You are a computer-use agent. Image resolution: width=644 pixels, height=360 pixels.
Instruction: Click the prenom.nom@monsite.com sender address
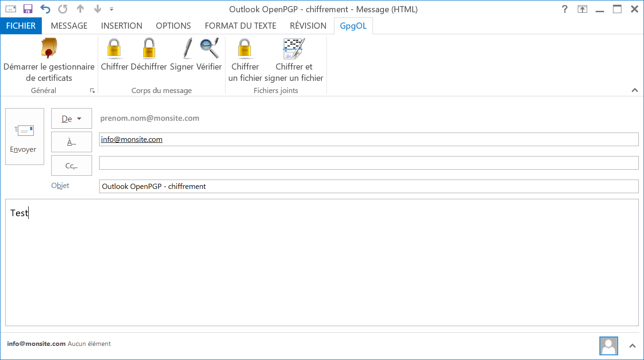pyautogui.click(x=150, y=118)
